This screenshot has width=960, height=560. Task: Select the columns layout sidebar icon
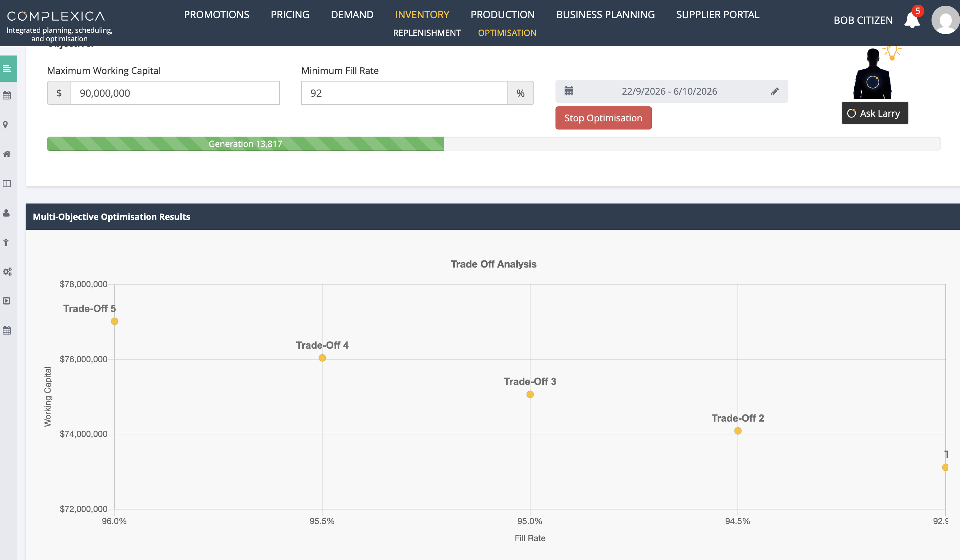[6, 184]
